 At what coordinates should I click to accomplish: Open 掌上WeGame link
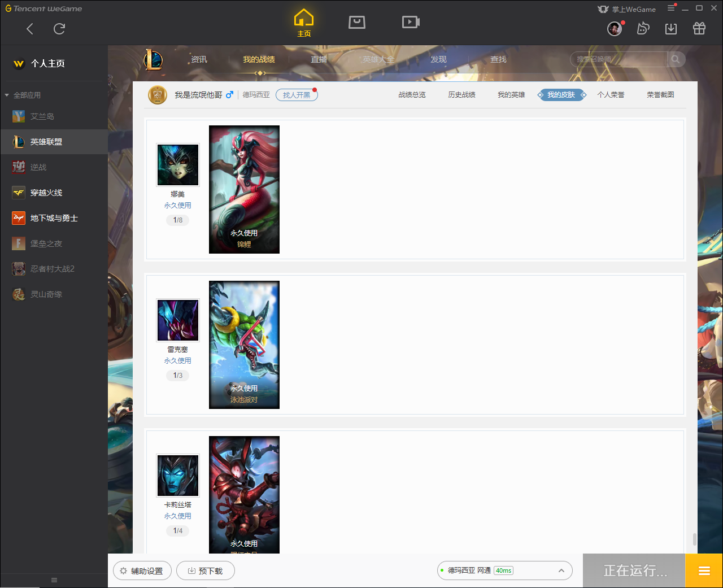point(627,9)
